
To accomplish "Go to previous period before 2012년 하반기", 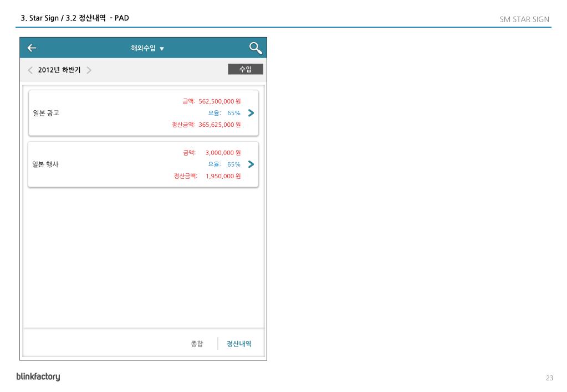I will (x=30, y=70).
